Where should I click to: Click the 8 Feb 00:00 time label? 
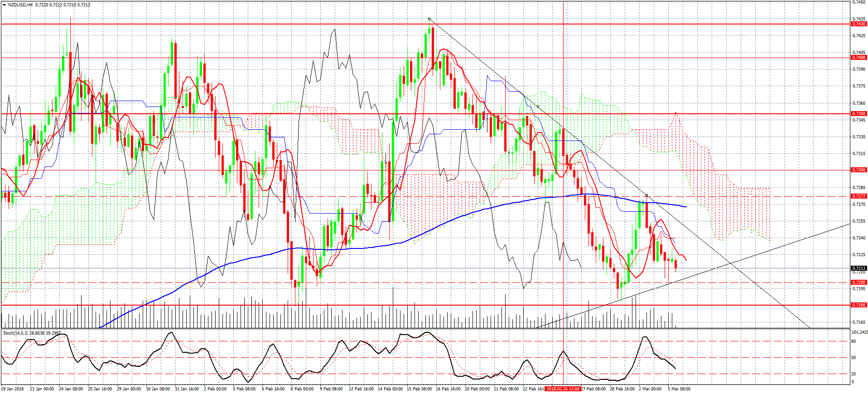pyautogui.click(x=302, y=389)
